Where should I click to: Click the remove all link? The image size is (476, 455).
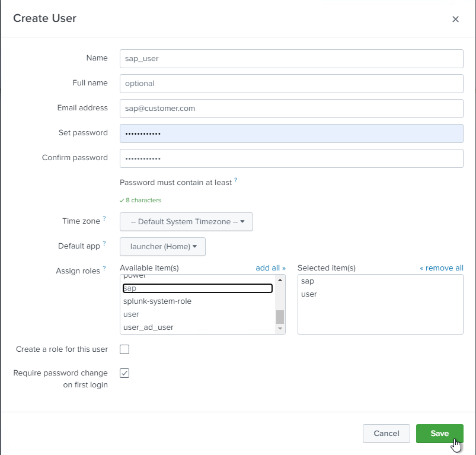tap(441, 268)
